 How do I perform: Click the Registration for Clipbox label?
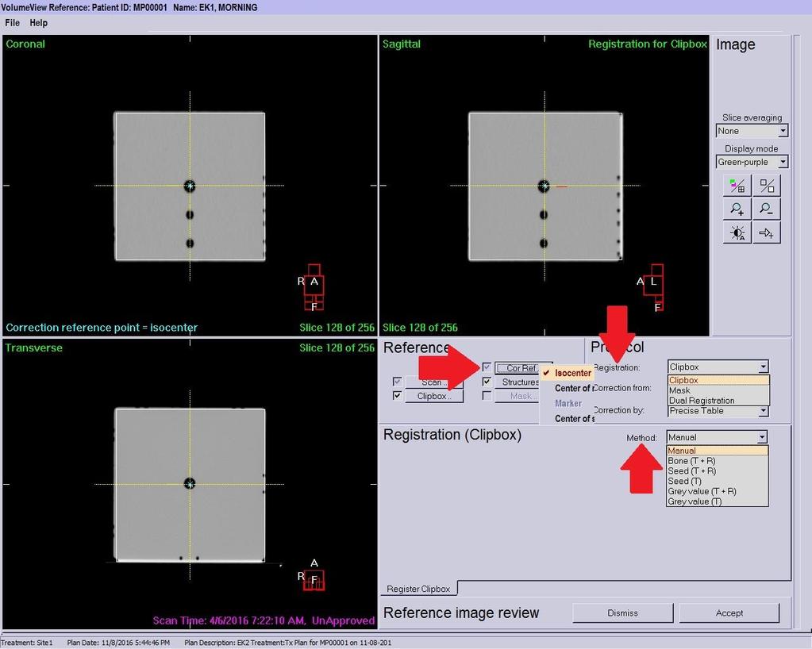click(x=648, y=44)
